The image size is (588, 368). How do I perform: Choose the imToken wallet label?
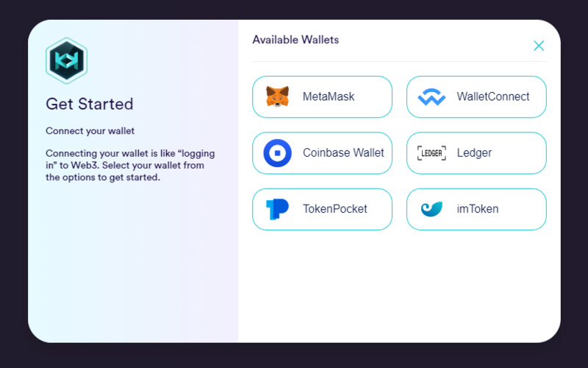tap(478, 209)
